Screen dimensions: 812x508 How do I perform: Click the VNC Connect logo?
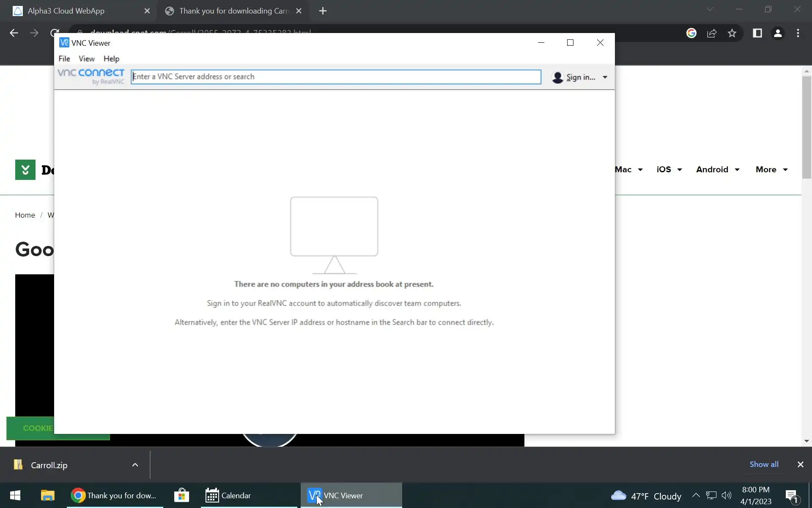pos(91,76)
